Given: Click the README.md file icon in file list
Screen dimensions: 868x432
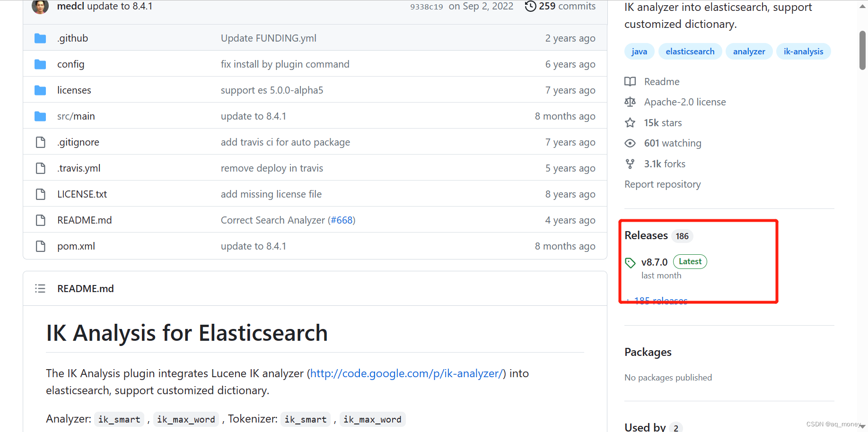Looking at the screenshot, I should click(x=41, y=220).
